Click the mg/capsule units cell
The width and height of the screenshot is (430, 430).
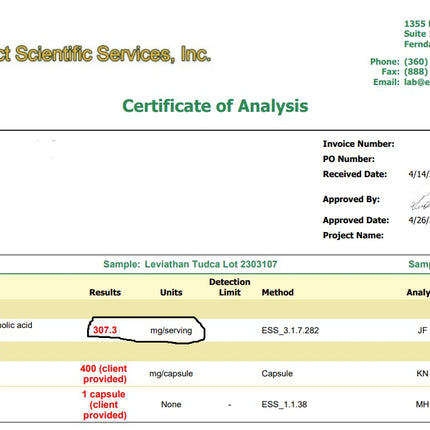point(171,374)
